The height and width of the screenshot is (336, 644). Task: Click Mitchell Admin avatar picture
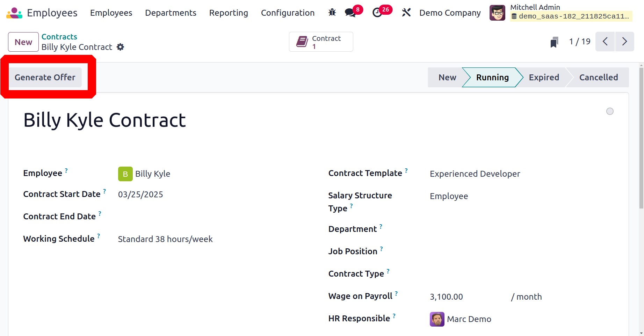pos(497,13)
